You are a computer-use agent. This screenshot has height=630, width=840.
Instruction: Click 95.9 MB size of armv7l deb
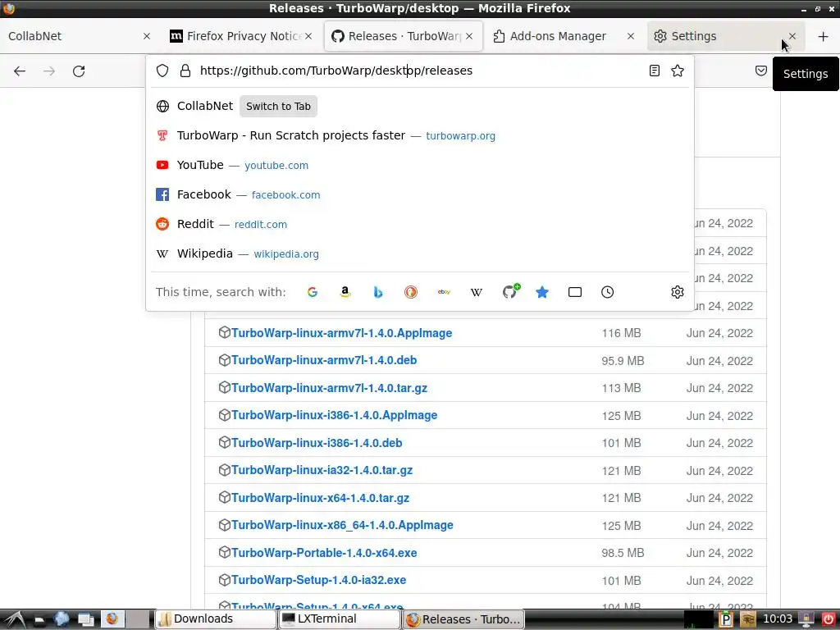click(x=623, y=361)
